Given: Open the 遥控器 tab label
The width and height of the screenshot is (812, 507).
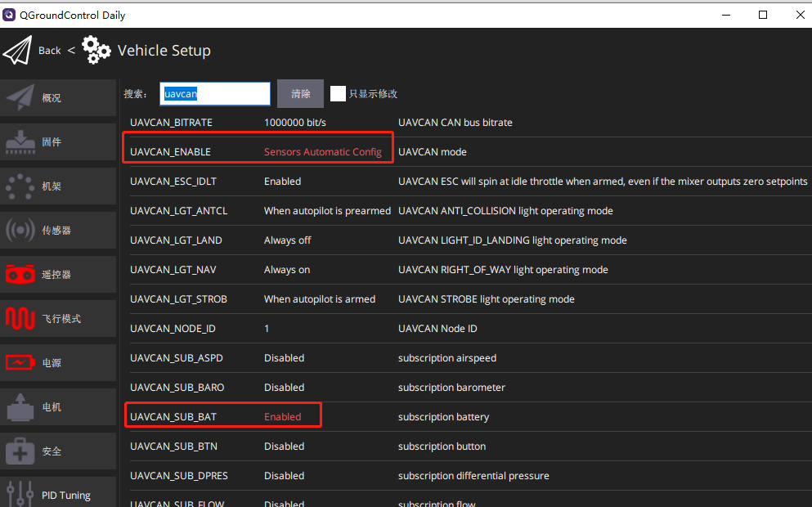Looking at the screenshot, I should (x=56, y=275).
